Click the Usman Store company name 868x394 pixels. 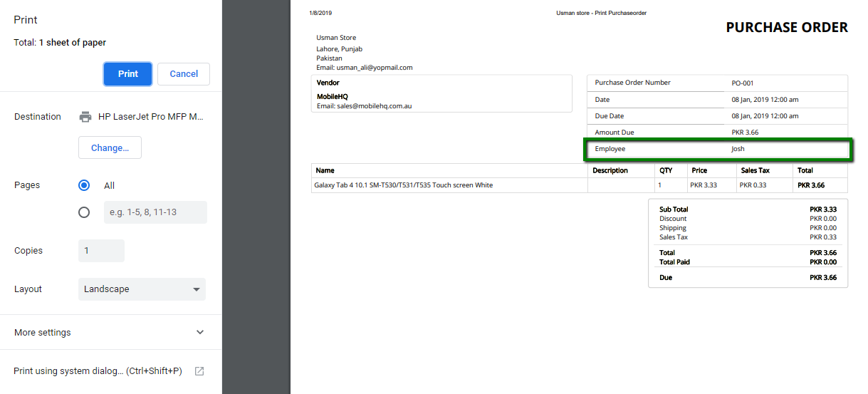(x=336, y=38)
